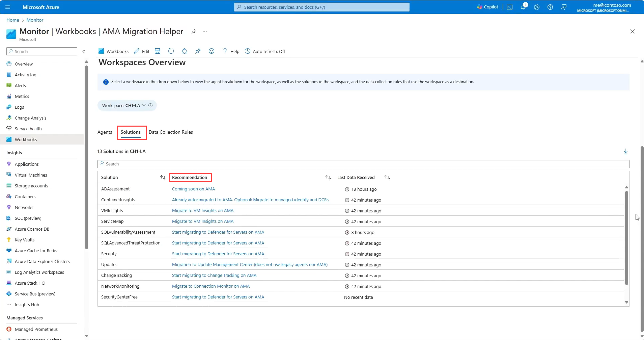The height and width of the screenshot is (340, 644).
Task: Send feedback using the smiley face icon
Action: pyautogui.click(x=212, y=51)
